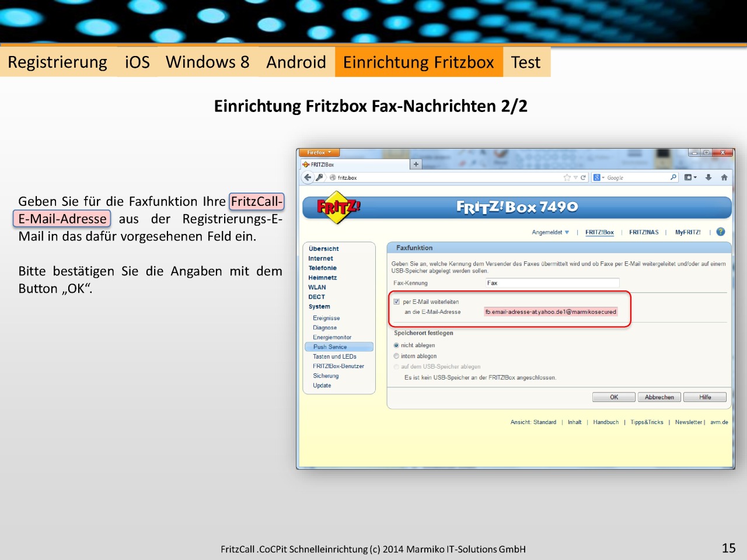The width and height of the screenshot is (747, 560).
Task: Click the FRITZ!NAS link
Action: pos(644,232)
